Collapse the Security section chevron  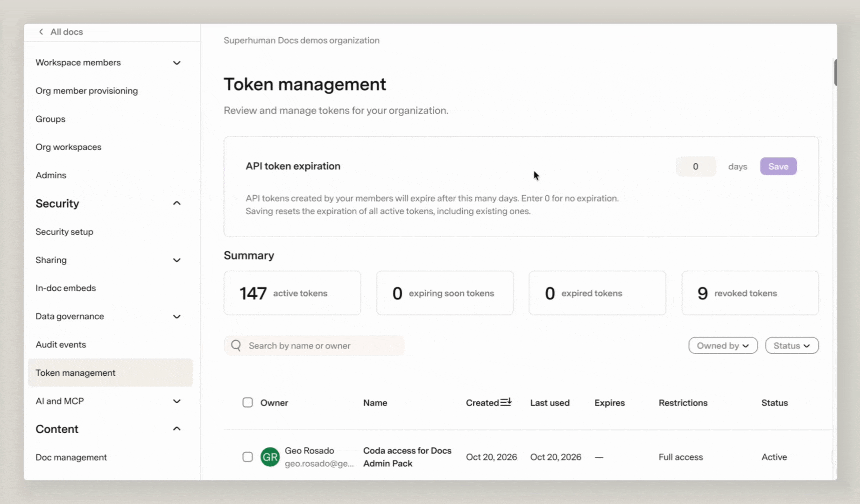click(x=177, y=203)
